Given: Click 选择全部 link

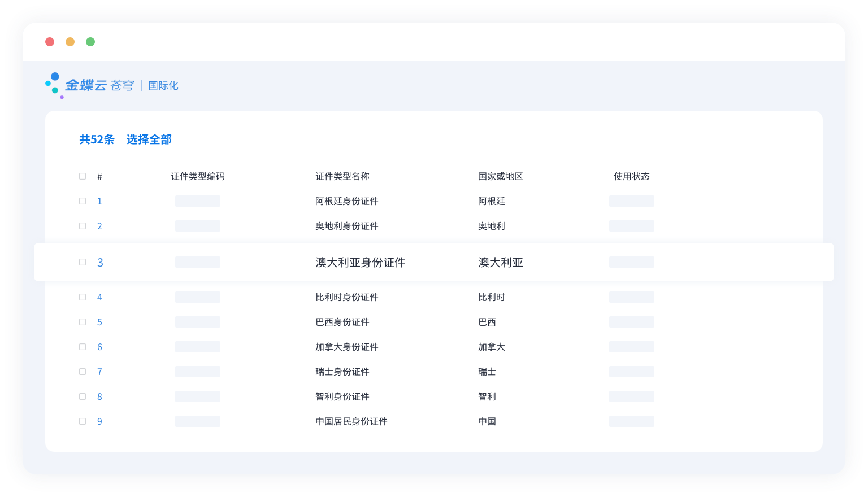Looking at the screenshot, I should pyautogui.click(x=149, y=139).
